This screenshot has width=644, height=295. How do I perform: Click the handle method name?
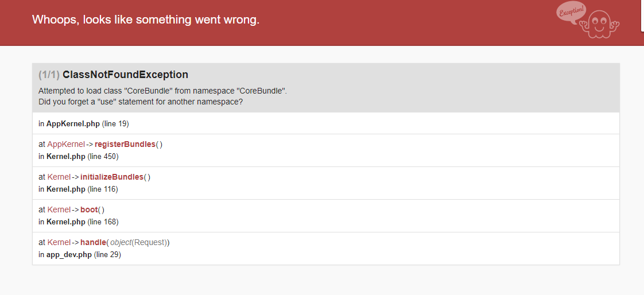93,242
